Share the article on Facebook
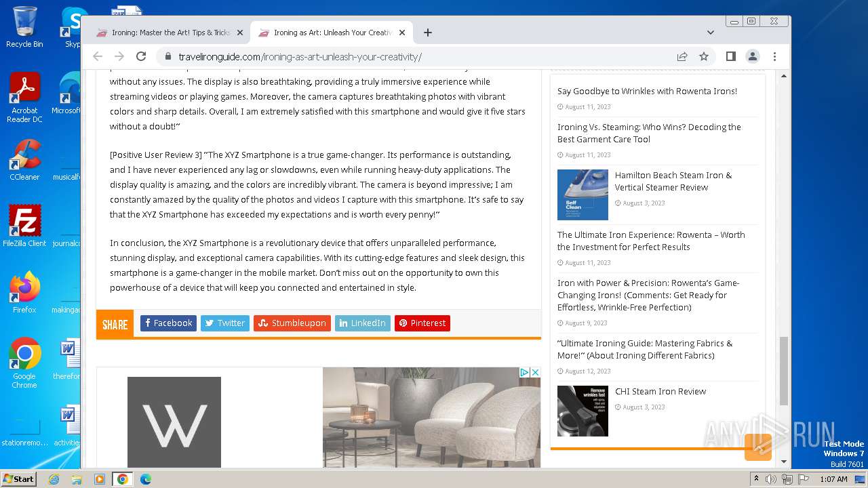868x488 pixels. (168, 323)
